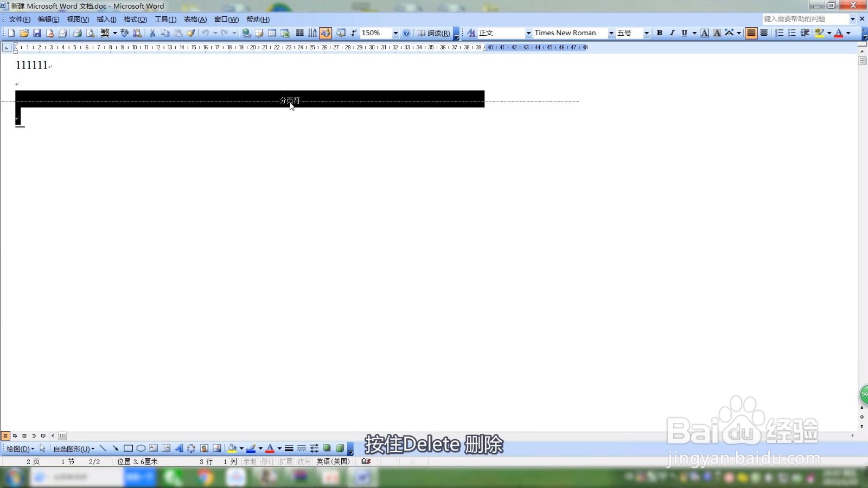Screen dimensions: 868x488
Task: Click the fill color bucket in drawing toolbar
Action: (x=232, y=448)
